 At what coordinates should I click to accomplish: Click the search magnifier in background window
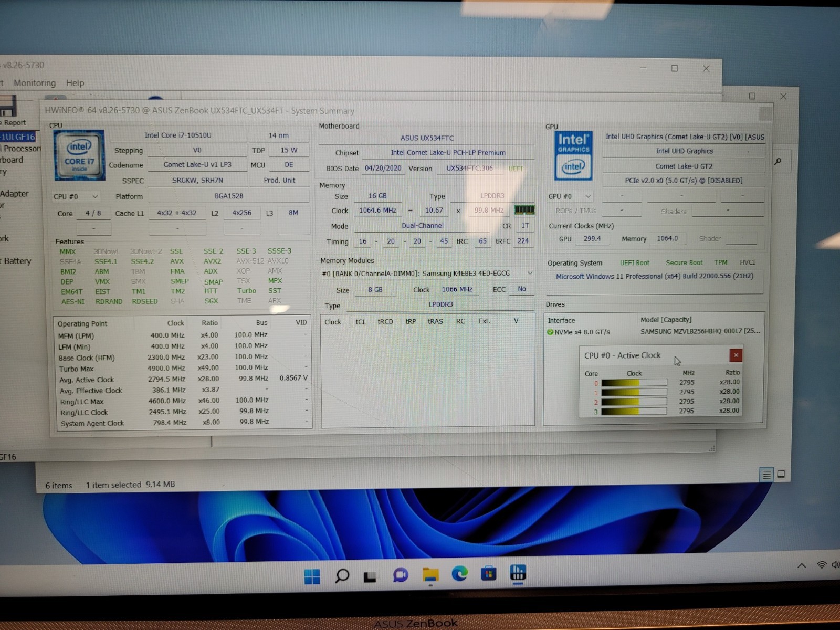point(778,161)
